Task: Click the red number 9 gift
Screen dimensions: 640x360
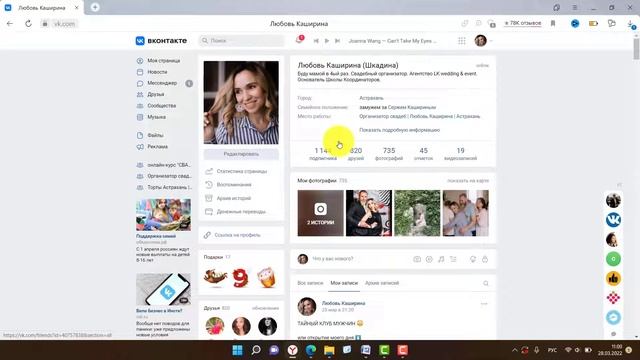Action: [240, 278]
